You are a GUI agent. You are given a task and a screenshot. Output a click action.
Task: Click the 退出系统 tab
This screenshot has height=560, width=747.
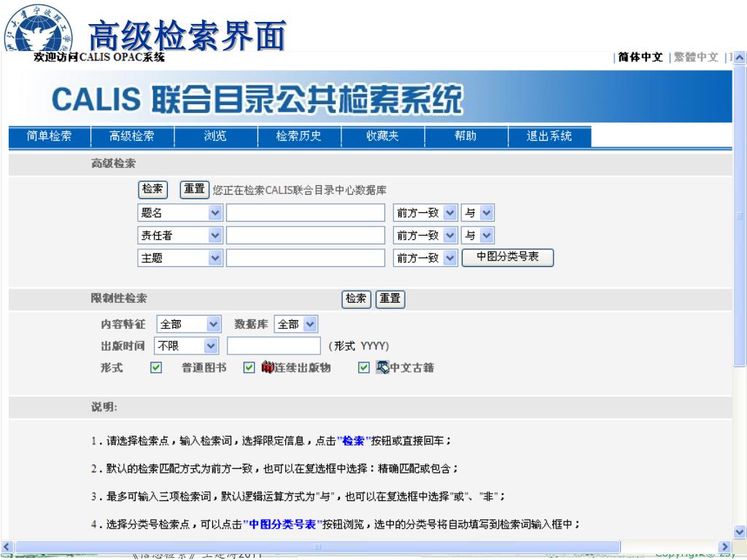click(x=549, y=136)
